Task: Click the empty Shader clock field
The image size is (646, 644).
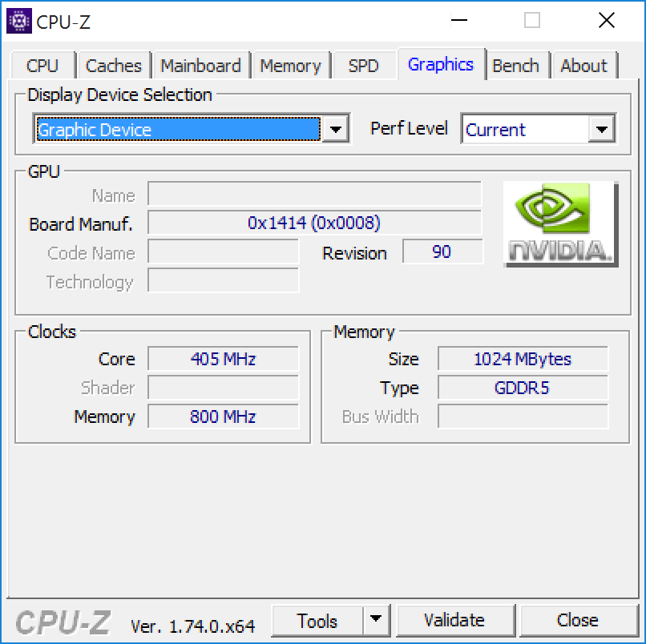Action: (224, 388)
